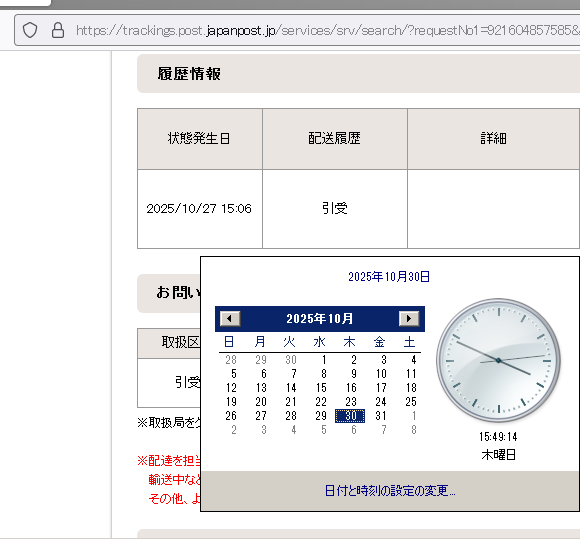
Task: Click the 土 Saturday weekday header
Action: (x=409, y=341)
